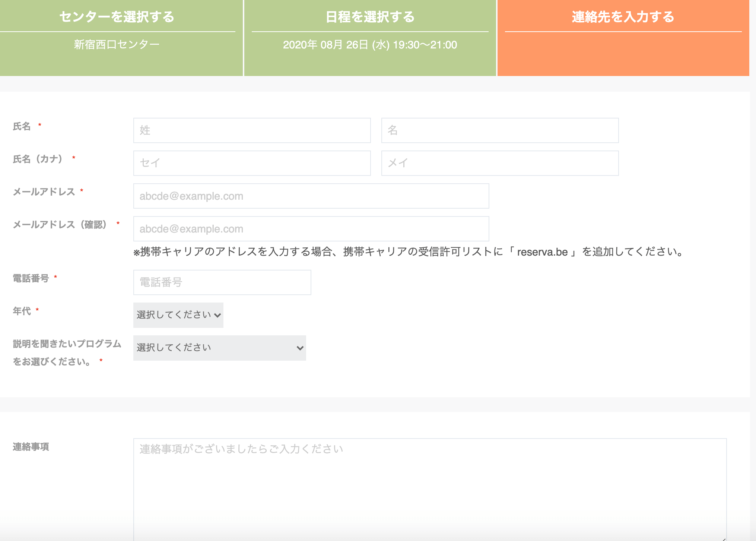Click 新宿西口センター selected center text
756x541 pixels.
point(117,45)
